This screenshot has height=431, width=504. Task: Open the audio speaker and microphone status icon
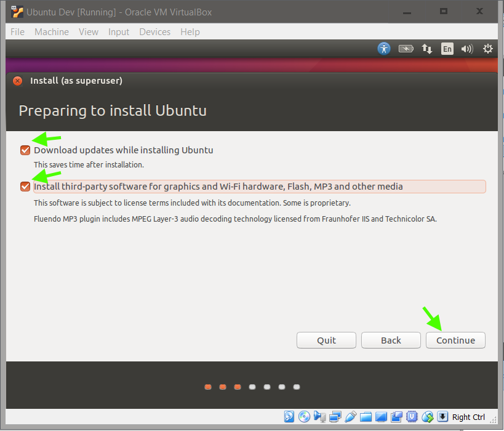click(320, 416)
